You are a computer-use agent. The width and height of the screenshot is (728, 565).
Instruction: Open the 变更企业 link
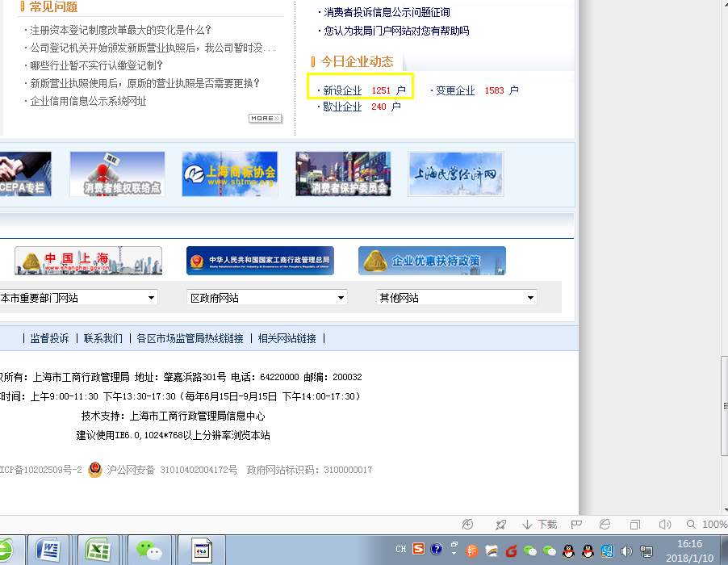pyautogui.click(x=455, y=90)
